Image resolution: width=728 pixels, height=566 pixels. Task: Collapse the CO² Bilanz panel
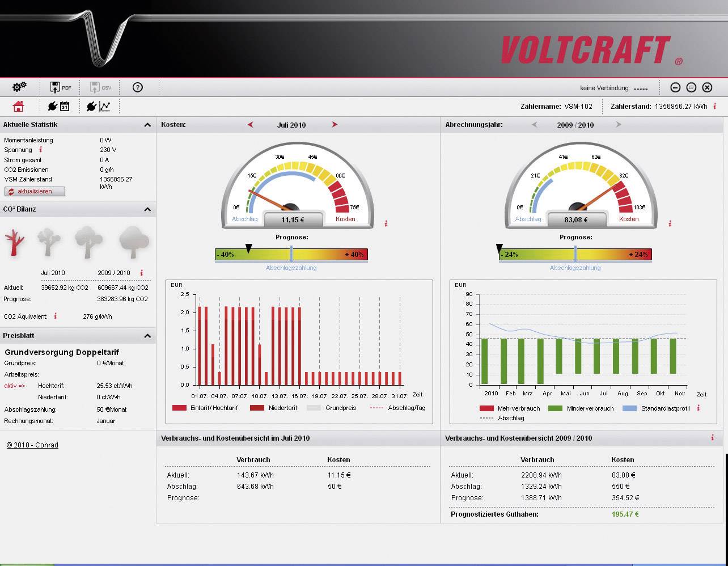pyautogui.click(x=147, y=209)
